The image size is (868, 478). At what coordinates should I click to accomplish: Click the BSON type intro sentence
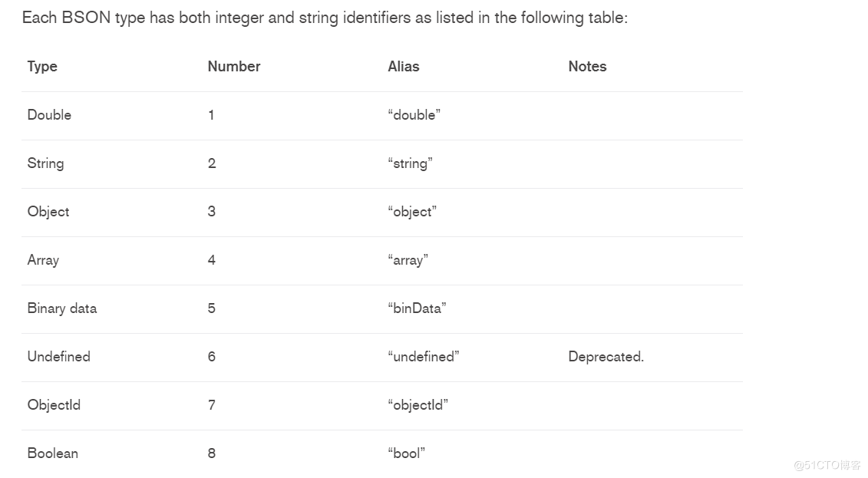pyautogui.click(x=325, y=18)
